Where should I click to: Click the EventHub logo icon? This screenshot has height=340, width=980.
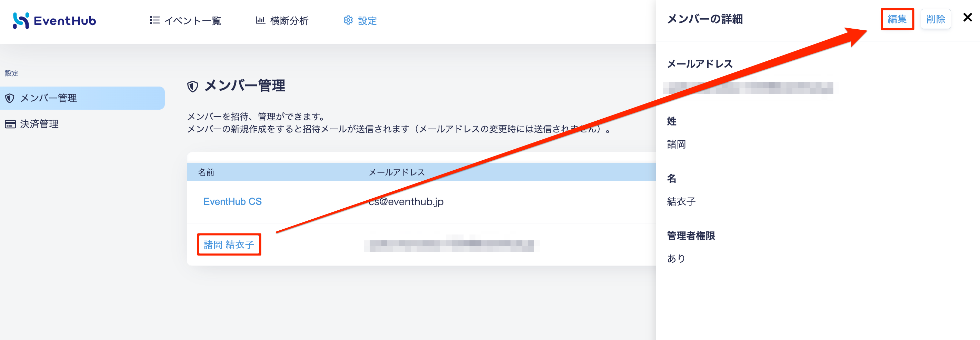point(21,21)
